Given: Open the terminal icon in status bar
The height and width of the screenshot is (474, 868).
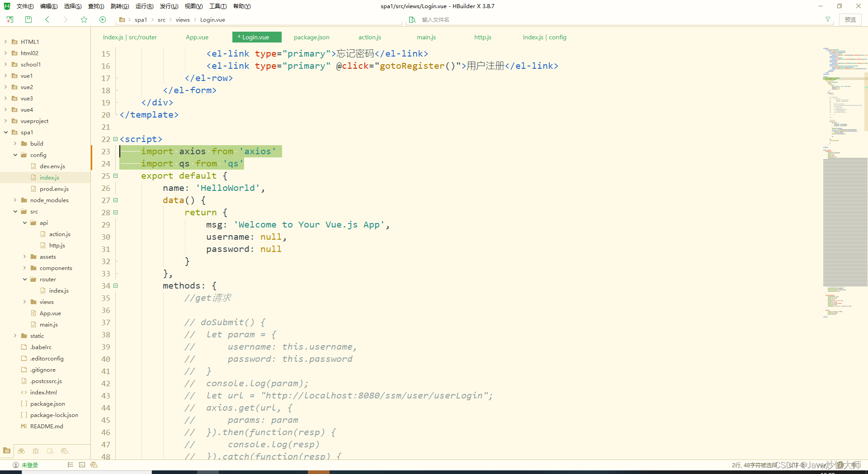Looking at the screenshot, I should click(x=82, y=465).
